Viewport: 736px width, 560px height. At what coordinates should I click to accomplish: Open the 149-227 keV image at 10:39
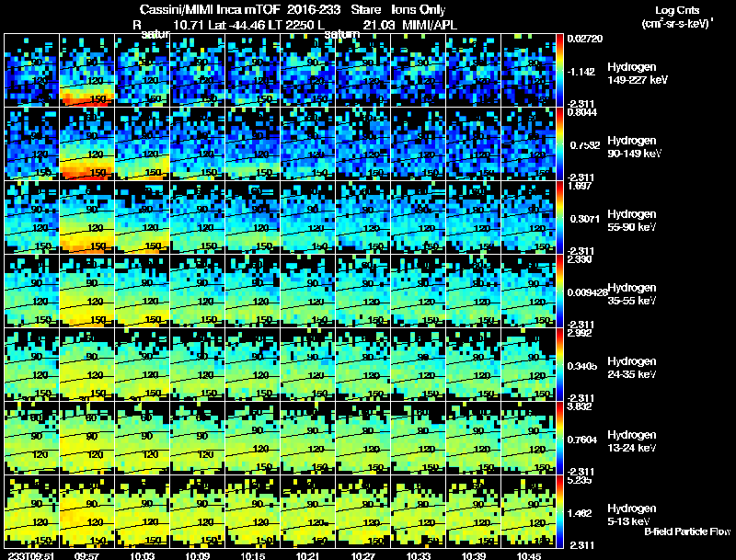474,71
